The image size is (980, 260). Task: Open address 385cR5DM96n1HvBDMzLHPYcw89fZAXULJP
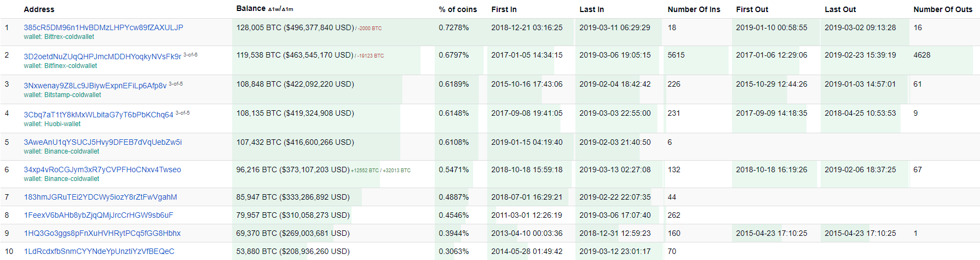pyautogui.click(x=103, y=27)
